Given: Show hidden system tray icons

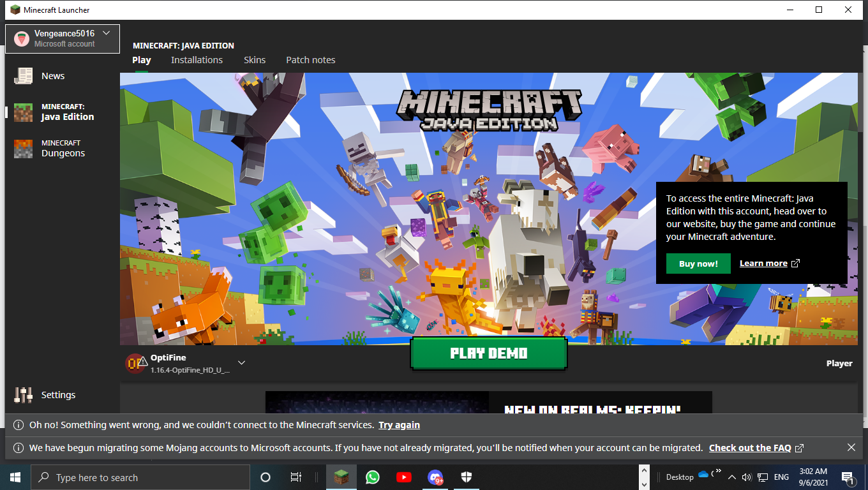Looking at the screenshot, I should coord(731,477).
